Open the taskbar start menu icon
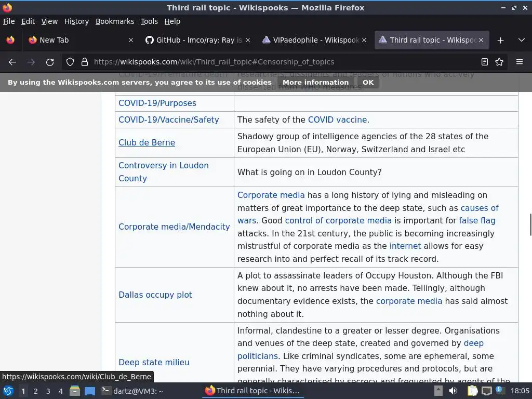The image size is (532, 399). (x=8, y=391)
